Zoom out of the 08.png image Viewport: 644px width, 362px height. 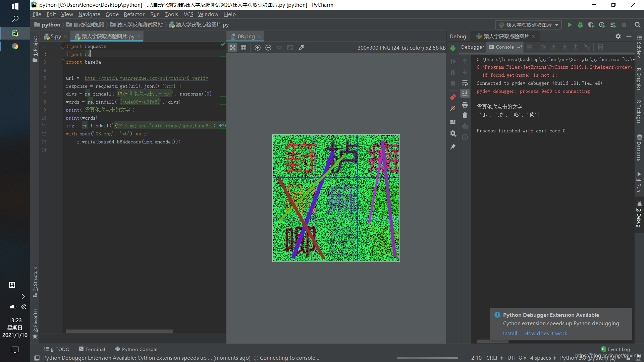268,48
